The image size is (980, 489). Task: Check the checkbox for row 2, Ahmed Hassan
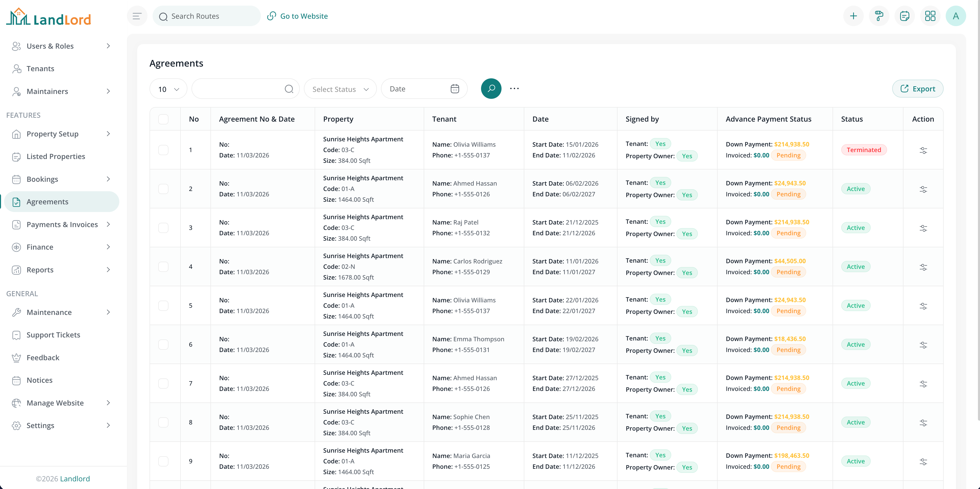coord(164,188)
